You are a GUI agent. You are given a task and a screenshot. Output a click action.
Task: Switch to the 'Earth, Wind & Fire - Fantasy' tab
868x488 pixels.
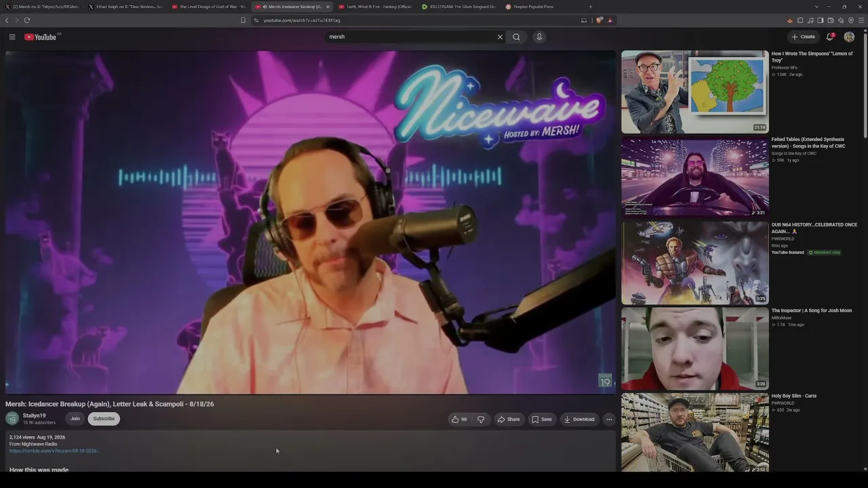point(376,7)
